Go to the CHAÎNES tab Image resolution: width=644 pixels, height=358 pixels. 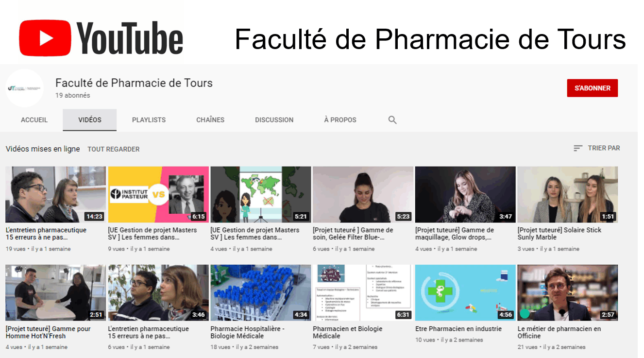(x=210, y=120)
